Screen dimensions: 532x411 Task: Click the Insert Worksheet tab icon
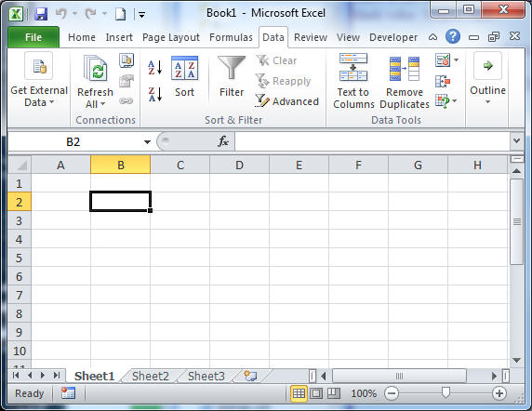pyautogui.click(x=250, y=376)
